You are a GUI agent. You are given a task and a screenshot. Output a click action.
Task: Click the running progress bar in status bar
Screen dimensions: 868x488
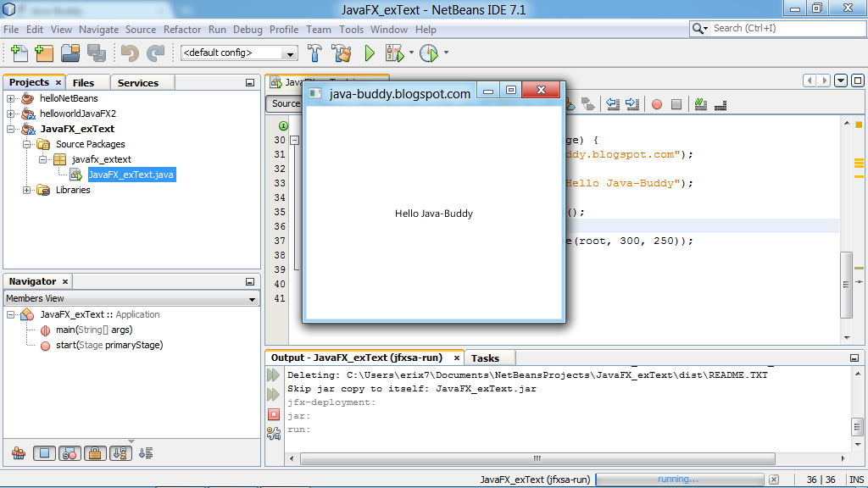[x=678, y=478]
